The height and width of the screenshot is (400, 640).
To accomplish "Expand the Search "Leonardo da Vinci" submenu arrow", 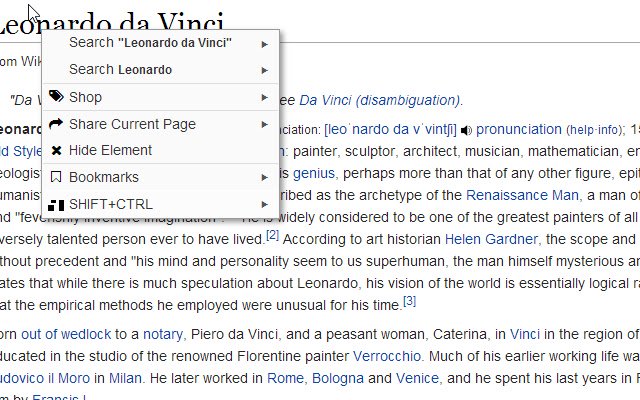I will click(x=265, y=43).
